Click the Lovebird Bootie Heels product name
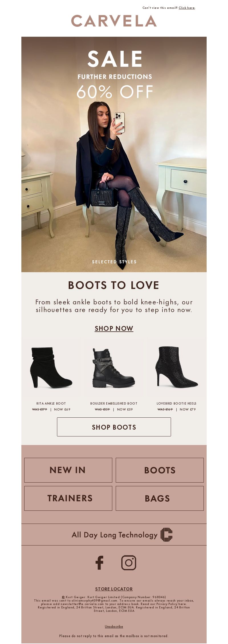Screen dimensions: 228x644 [x=176, y=403]
